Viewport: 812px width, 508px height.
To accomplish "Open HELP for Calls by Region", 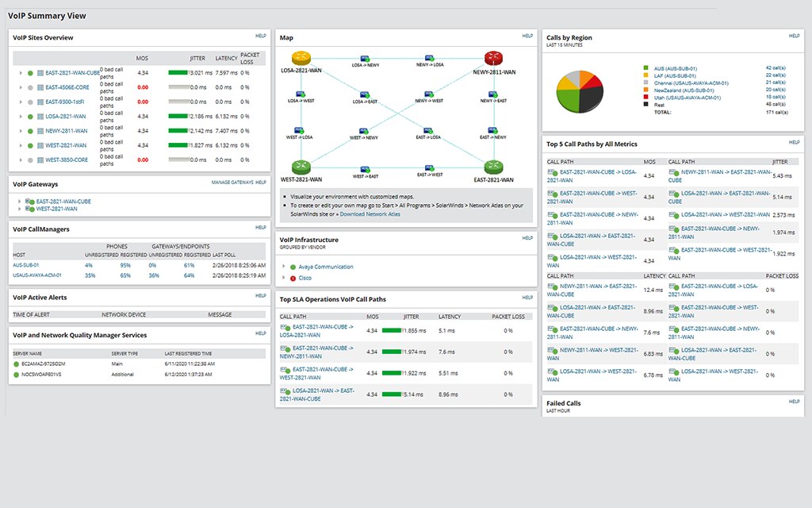I will [794, 37].
